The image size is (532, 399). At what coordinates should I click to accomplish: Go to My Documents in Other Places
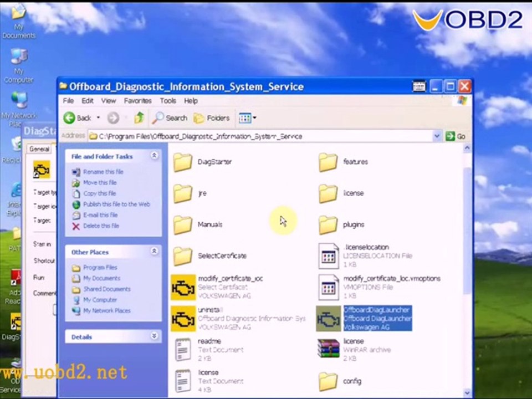pyautogui.click(x=102, y=278)
